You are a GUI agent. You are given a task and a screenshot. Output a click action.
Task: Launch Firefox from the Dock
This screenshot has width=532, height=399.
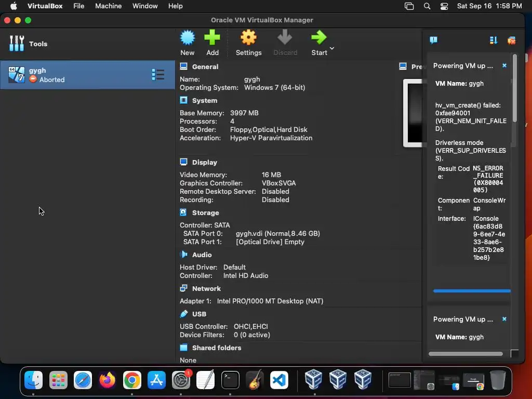107,380
